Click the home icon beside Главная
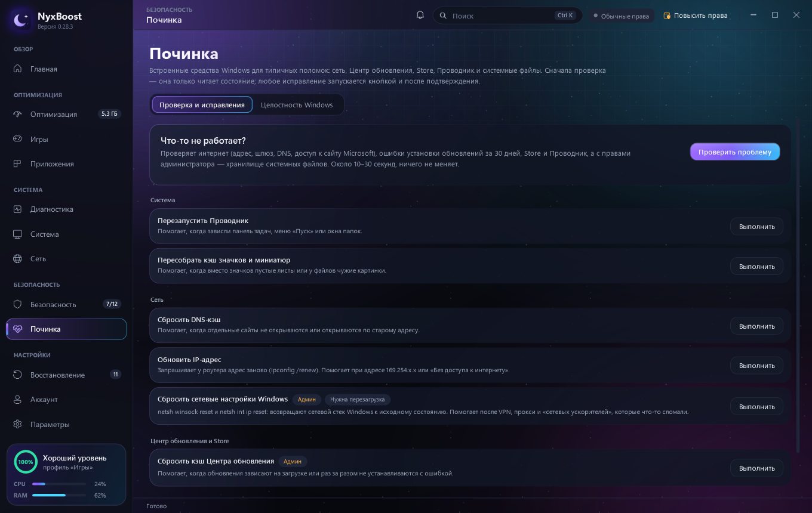 coord(18,69)
